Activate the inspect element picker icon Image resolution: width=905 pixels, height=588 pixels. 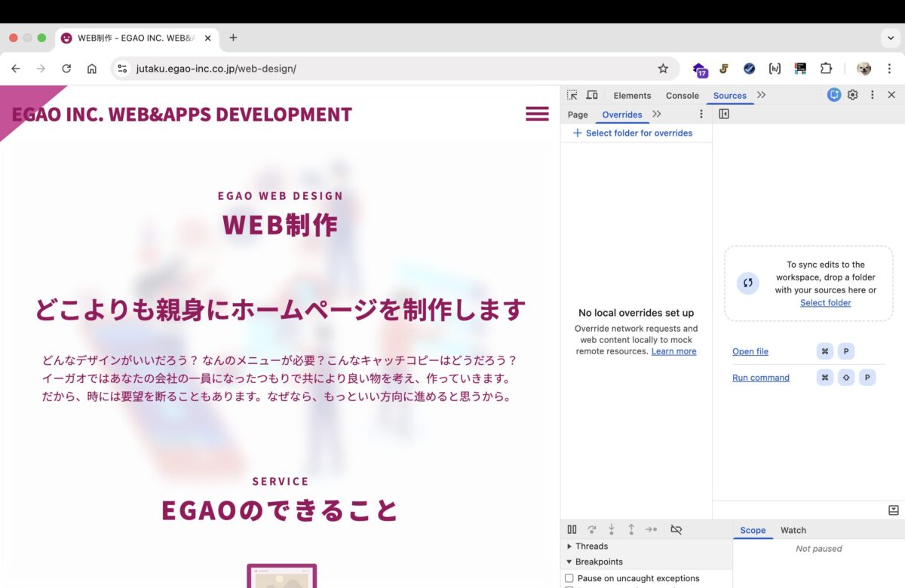(x=572, y=95)
